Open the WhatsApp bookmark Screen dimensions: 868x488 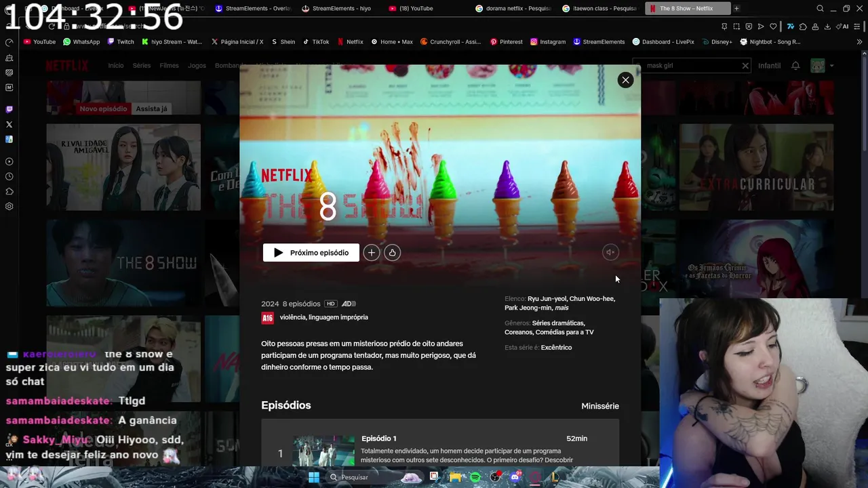[x=81, y=41]
